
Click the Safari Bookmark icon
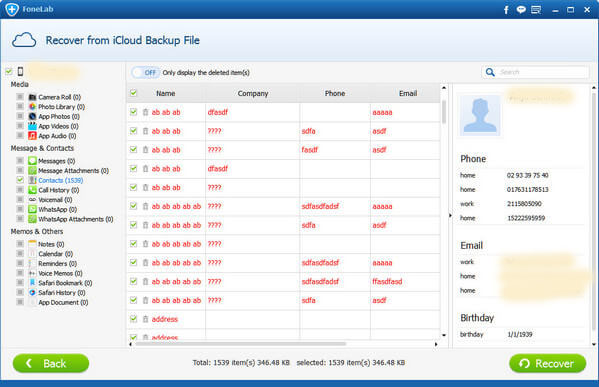point(32,283)
